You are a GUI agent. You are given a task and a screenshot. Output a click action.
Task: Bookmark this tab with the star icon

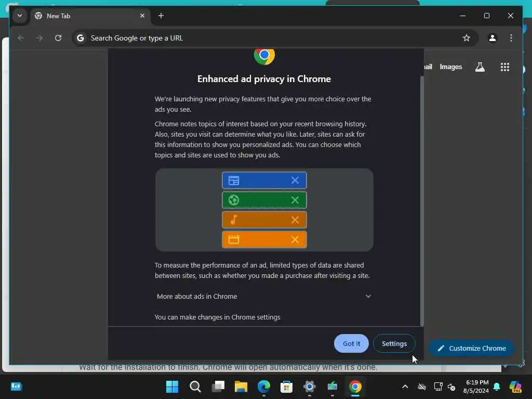[467, 38]
